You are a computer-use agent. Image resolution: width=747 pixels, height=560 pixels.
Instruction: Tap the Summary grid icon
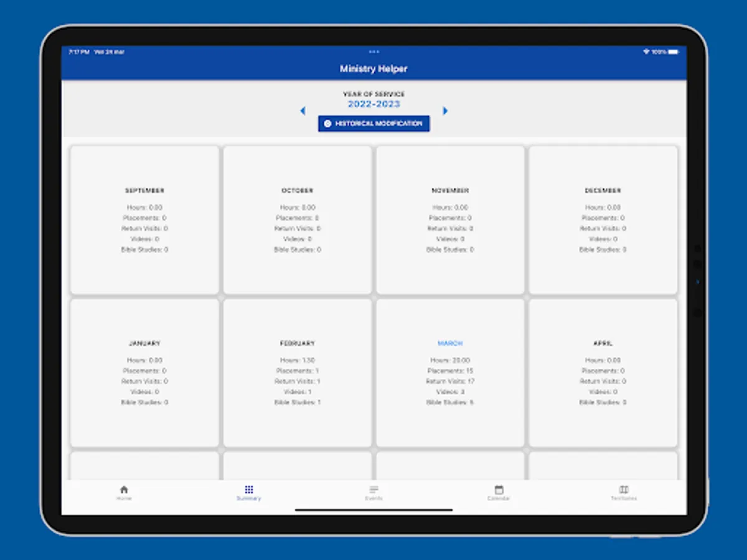click(249, 490)
